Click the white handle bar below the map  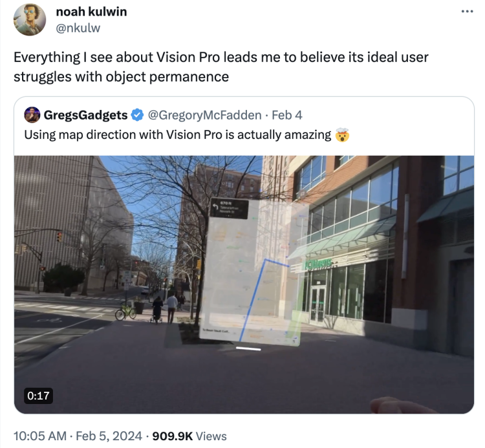point(248,349)
